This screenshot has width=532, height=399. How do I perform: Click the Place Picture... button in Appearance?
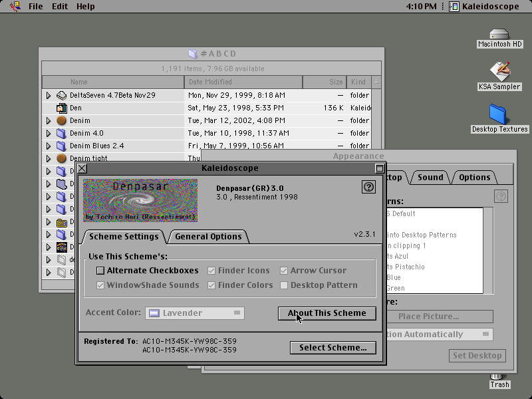(x=440, y=317)
